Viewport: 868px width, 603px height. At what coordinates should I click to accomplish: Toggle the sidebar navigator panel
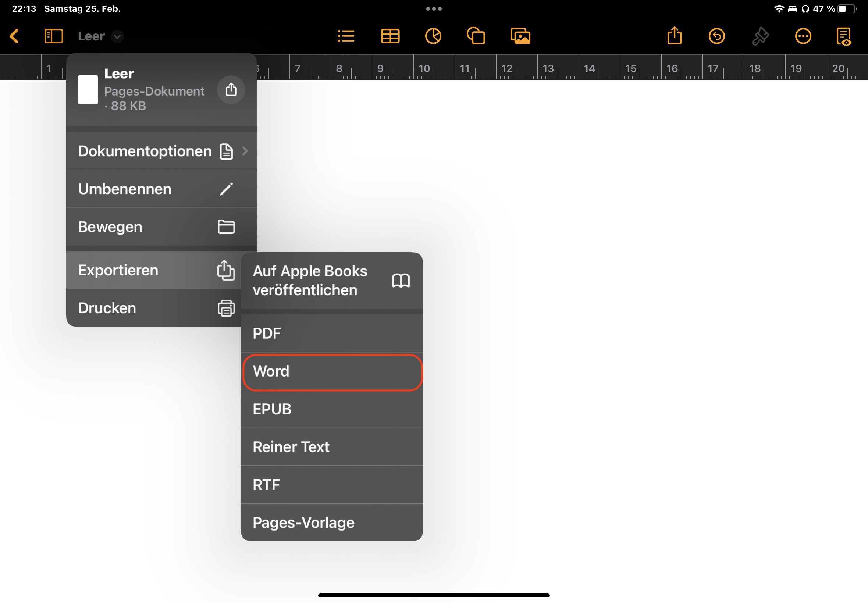pyautogui.click(x=54, y=36)
